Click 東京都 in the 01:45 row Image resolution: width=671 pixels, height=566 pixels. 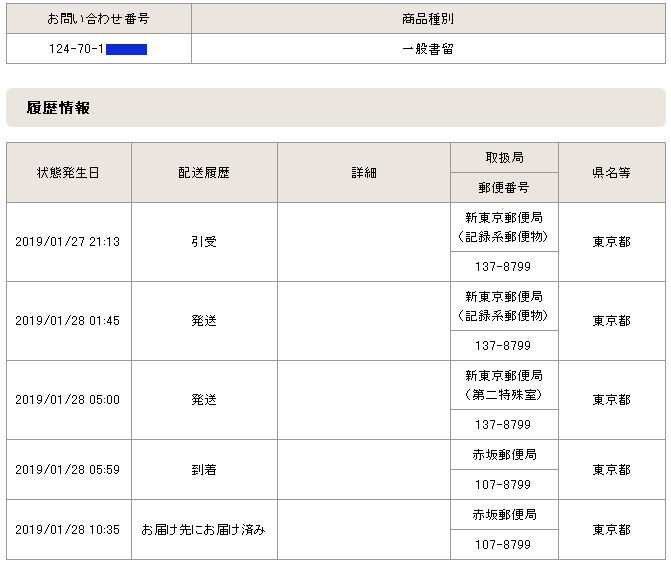[x=612, y=321]
